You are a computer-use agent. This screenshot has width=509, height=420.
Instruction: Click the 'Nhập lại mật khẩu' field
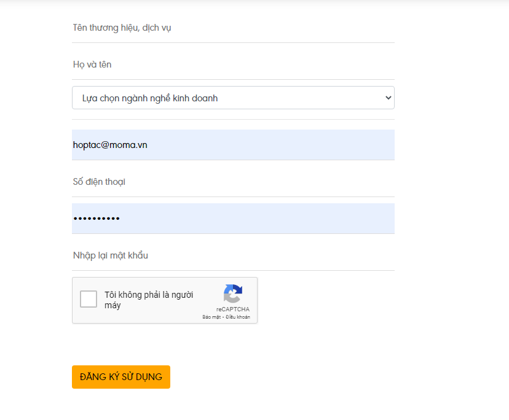(x=233, y=255)
